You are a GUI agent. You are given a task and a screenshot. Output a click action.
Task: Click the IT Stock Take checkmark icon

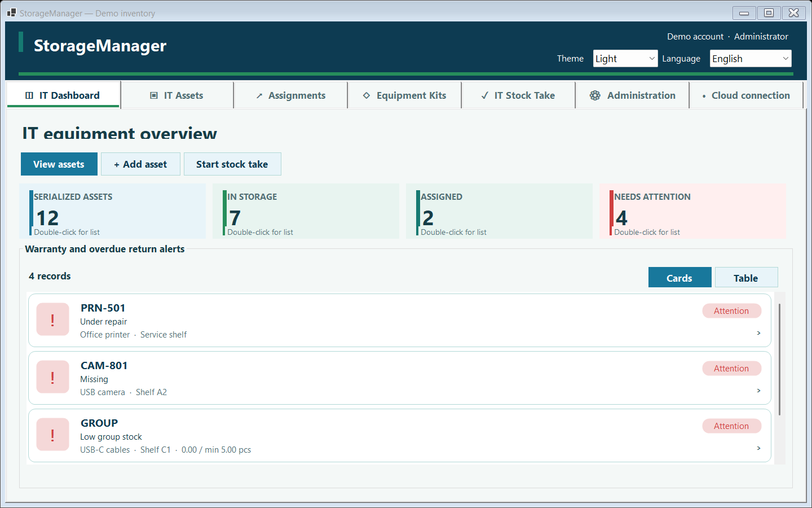pyautogui.click(x=485, y=95)
